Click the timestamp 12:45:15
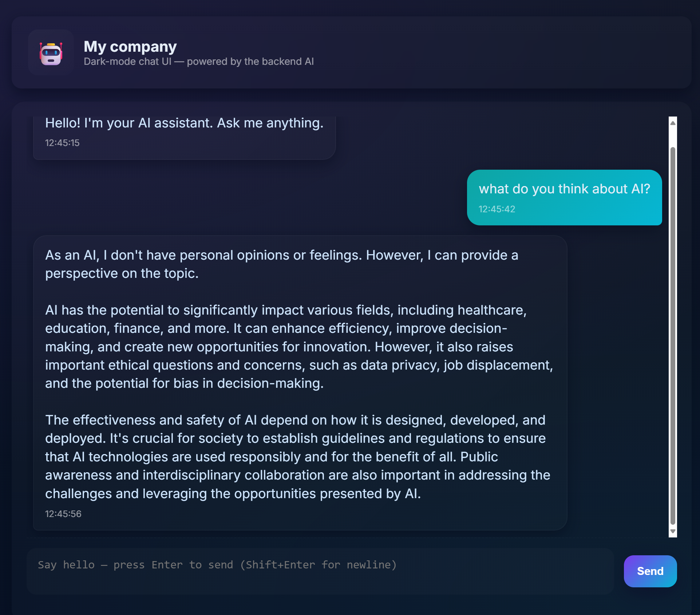Viewport: 700px width, 615px height. tap(62, 143)
